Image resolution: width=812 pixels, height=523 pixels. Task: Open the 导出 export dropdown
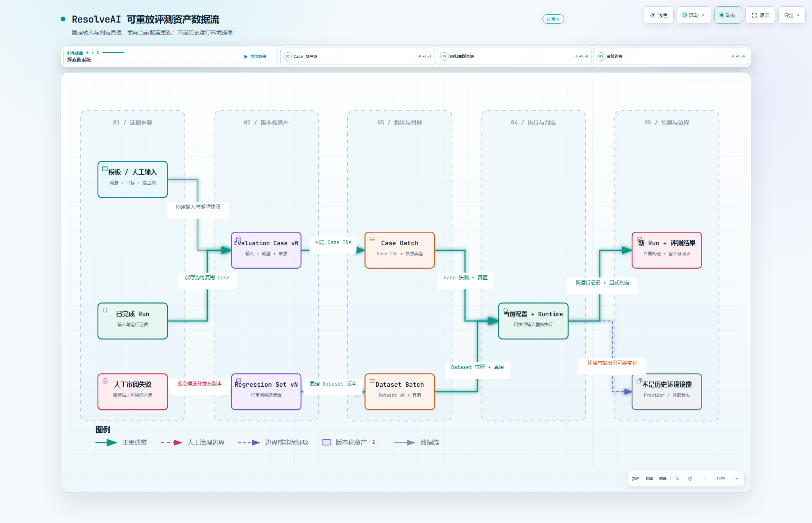point(792,15)
